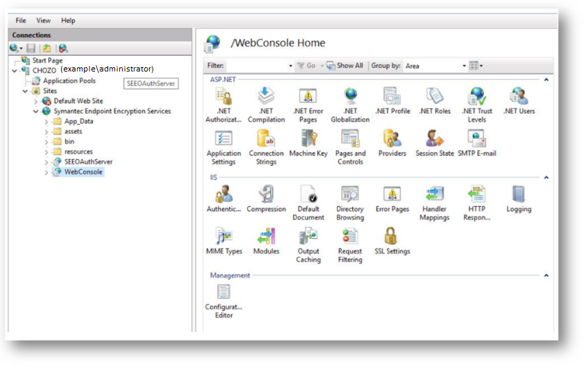The height and width of the screenshot is (370, 588).
Task: Select WebConsole application in tree
Action: point(83,172)
